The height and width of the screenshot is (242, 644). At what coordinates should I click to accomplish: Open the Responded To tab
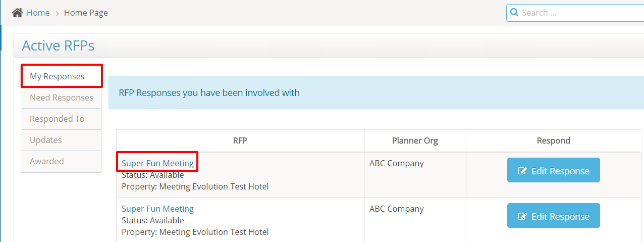point(57,119)
